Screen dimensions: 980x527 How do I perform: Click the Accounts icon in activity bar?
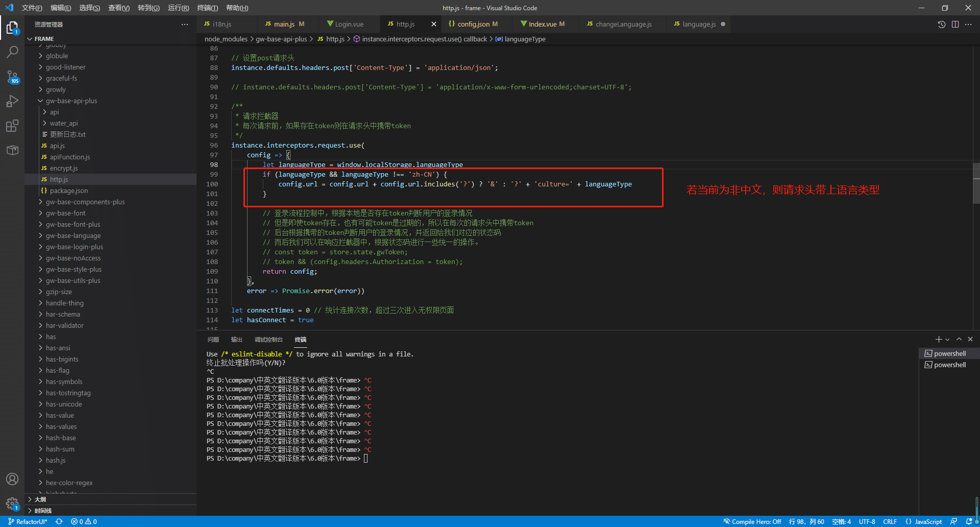point(12,479)
